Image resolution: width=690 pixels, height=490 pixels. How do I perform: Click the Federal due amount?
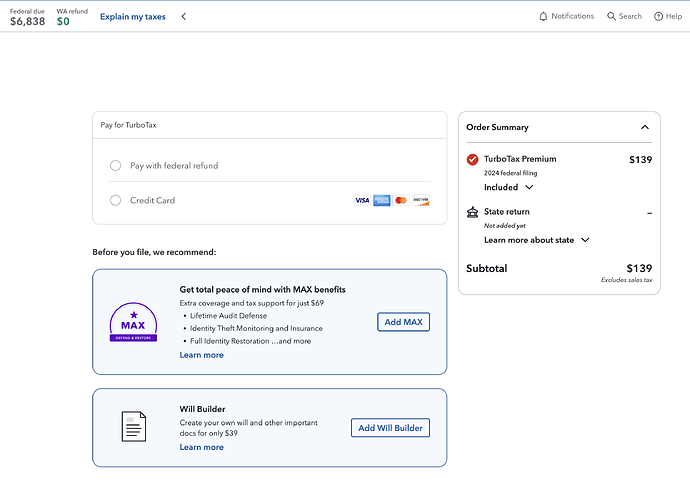coord(27,21)
